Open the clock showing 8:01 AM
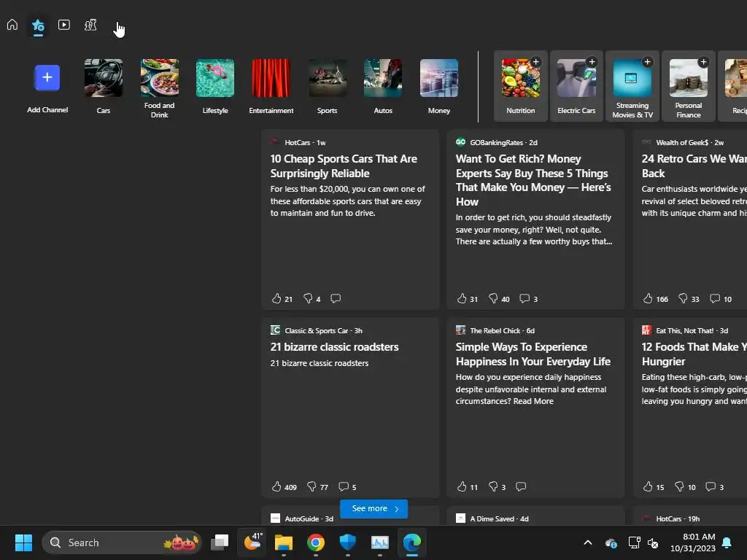Viewport: 747px width, 560px height. [693, 542]
